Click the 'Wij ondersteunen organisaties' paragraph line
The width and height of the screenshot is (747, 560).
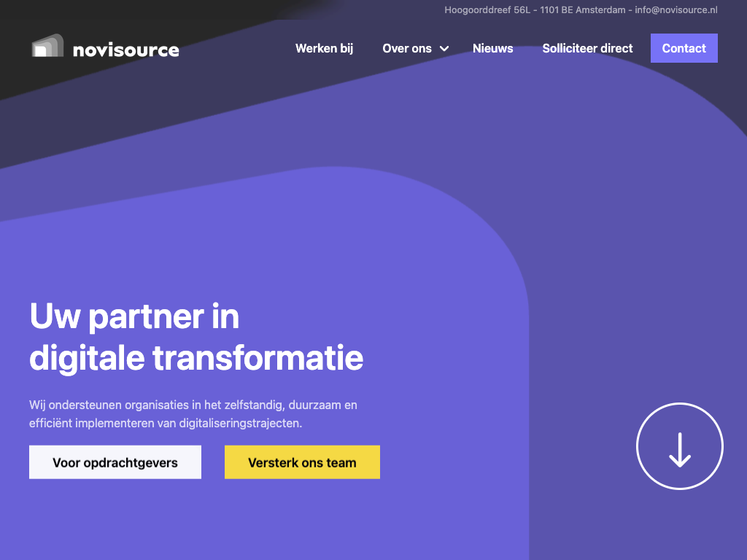[x=193, y=405]
